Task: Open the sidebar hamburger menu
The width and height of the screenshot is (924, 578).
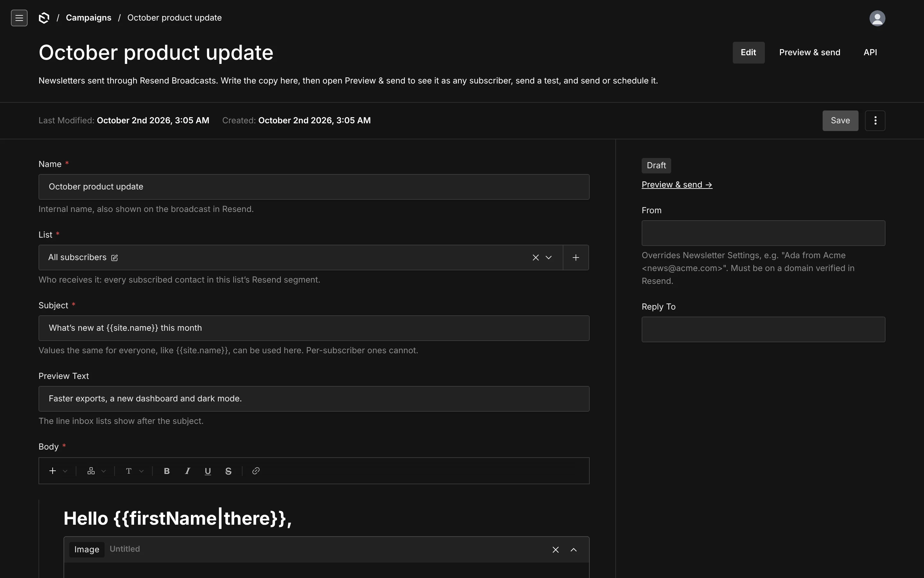Action: coord(19,18)
